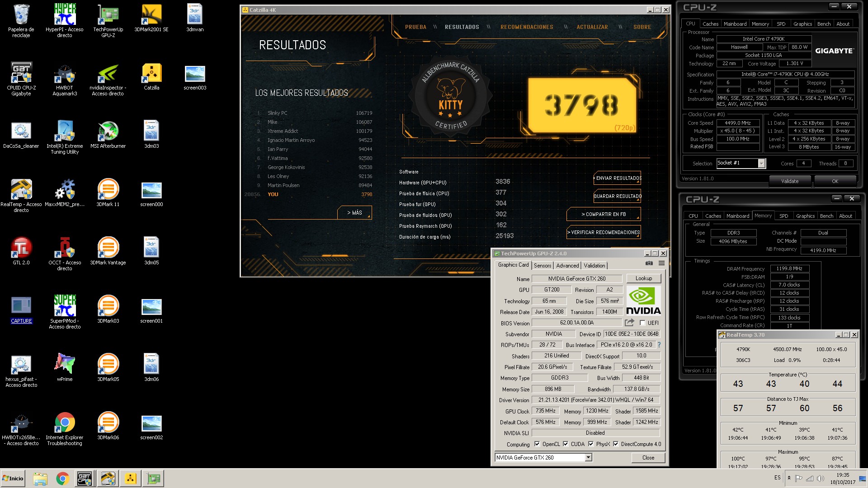Image resolution: width=868 pixels, height=488 pixels.
Task: Open TechPowerUp GPU-Z desktop shortcut
Action: (108, 20)
